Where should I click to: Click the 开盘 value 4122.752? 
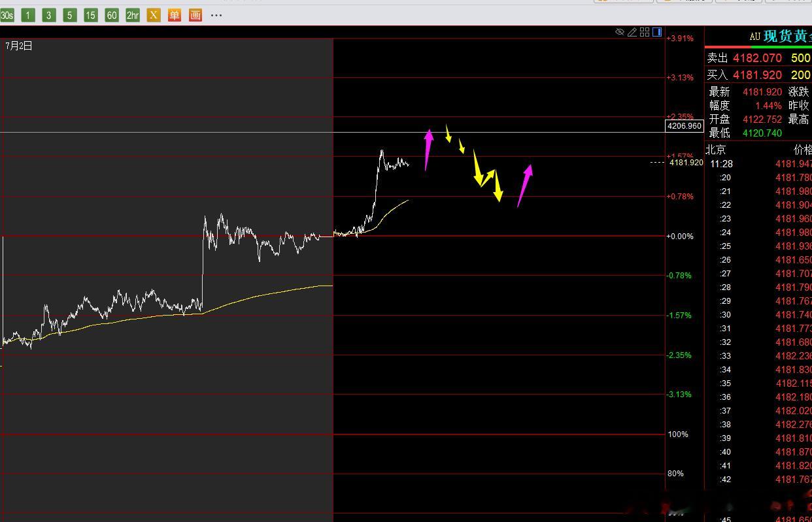[762, 119]
